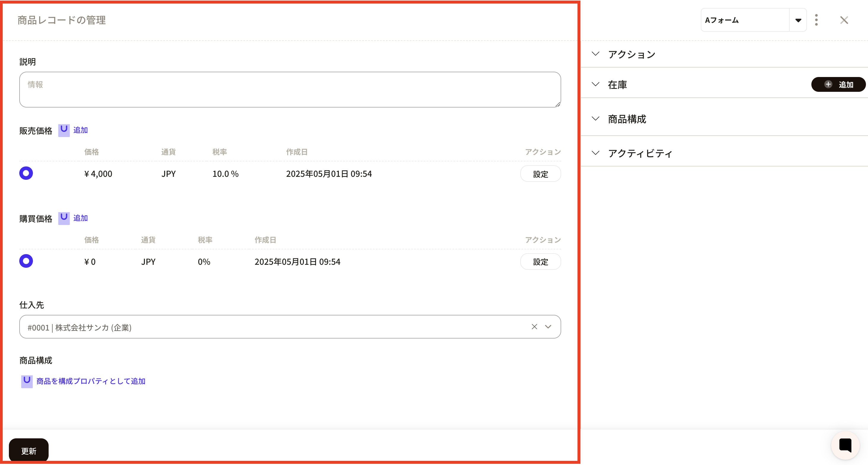Click the plus icon in 在庫 追加 button

828,84
